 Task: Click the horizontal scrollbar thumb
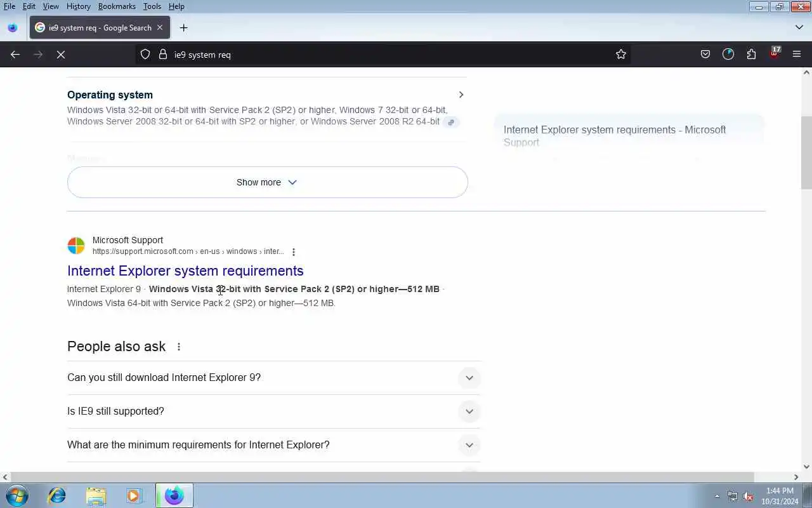(x=382, y=477)
